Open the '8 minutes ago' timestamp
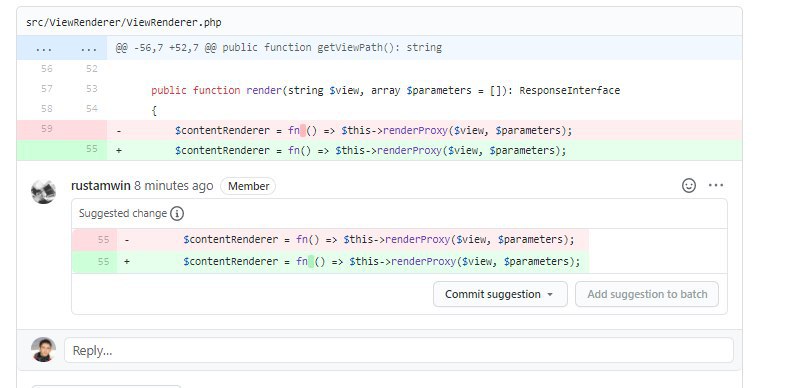The height and width of the screenshot is (388, 795). [174, 186]
